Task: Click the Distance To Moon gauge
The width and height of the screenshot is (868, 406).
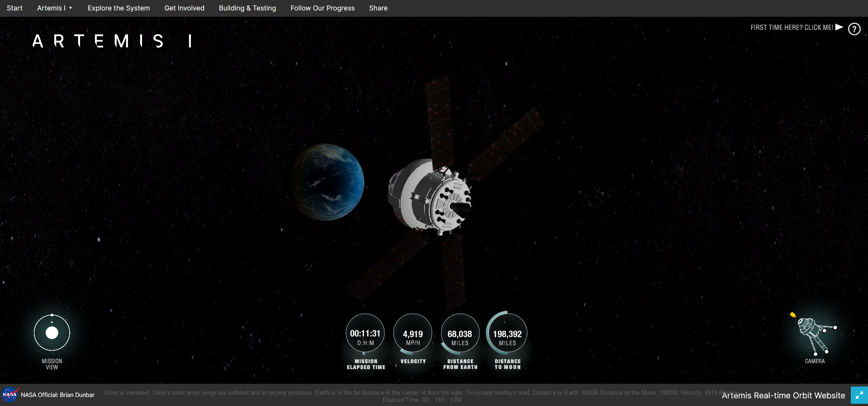Action: (507, 334)
